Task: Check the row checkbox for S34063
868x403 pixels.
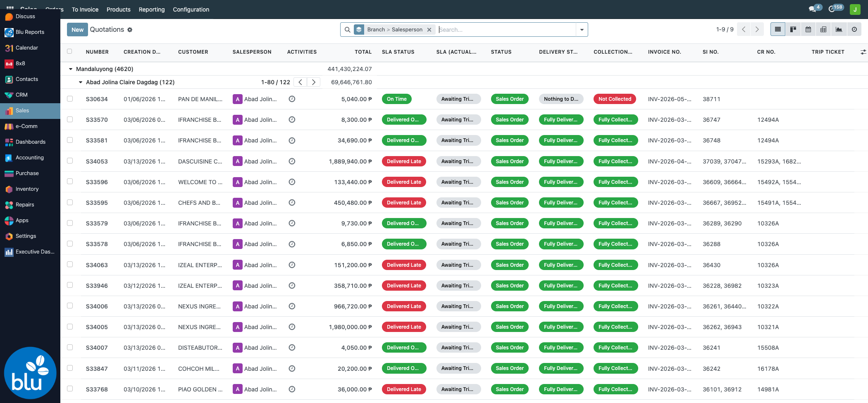Action: pyautogui.click(x=70, y=265)
